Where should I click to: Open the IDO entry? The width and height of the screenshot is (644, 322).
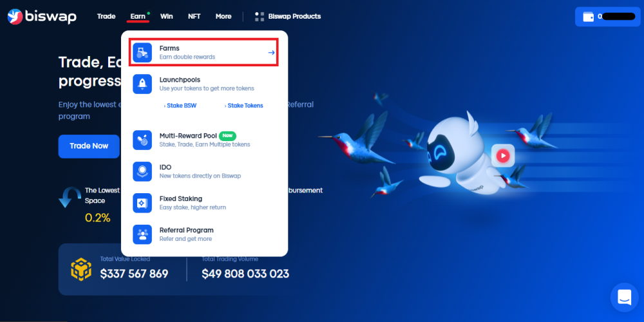204,171
